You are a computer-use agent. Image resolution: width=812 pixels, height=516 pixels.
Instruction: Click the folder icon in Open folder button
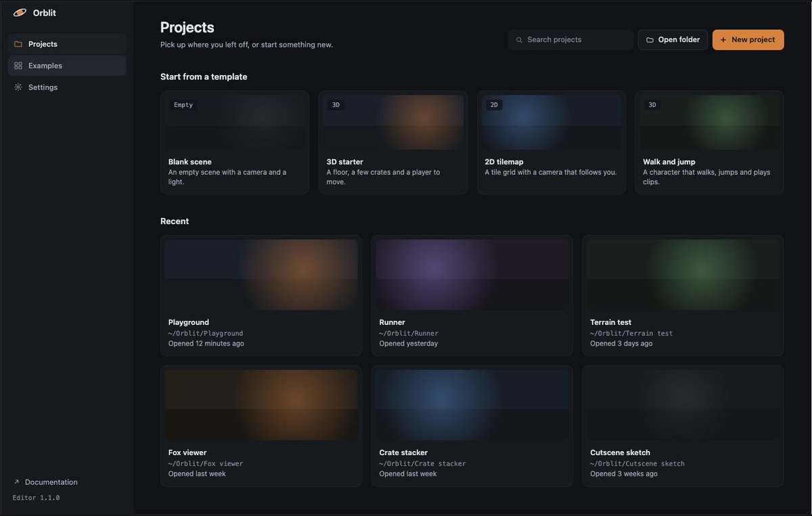tap(650, 40)
